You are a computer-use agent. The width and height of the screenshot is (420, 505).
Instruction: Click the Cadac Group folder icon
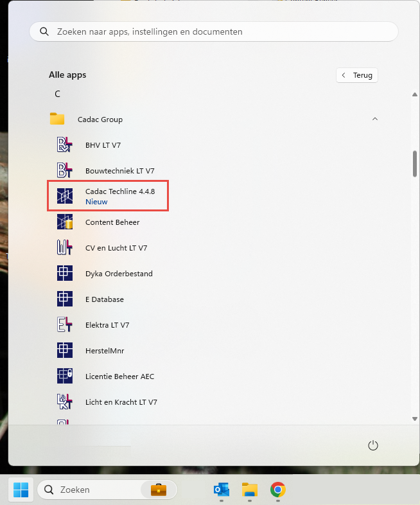(x=57, y=119)
